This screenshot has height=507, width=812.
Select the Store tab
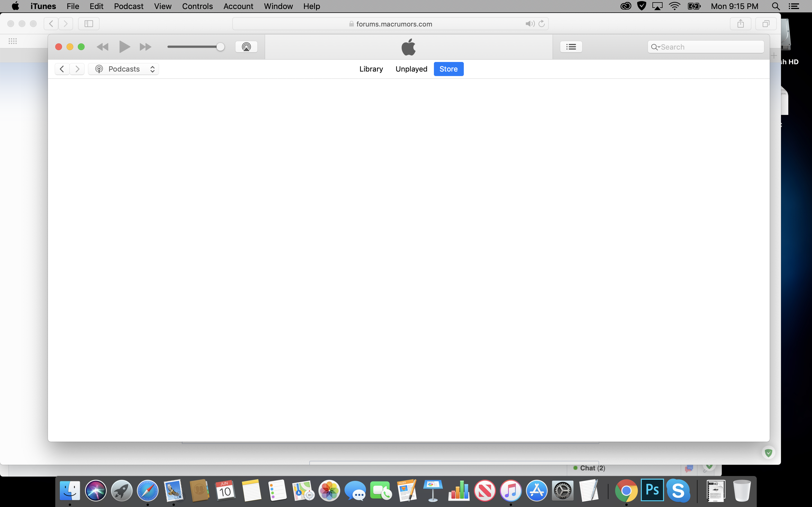[x=448, y=69]
